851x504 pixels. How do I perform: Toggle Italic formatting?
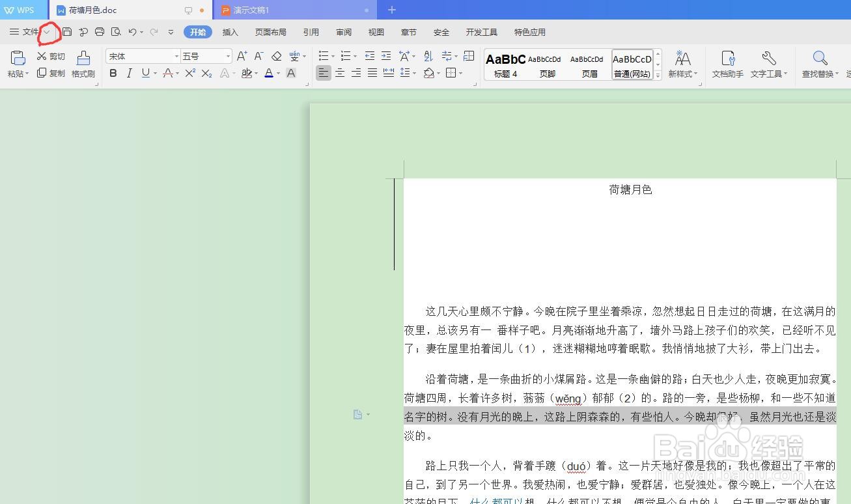[x=129, y=74]
